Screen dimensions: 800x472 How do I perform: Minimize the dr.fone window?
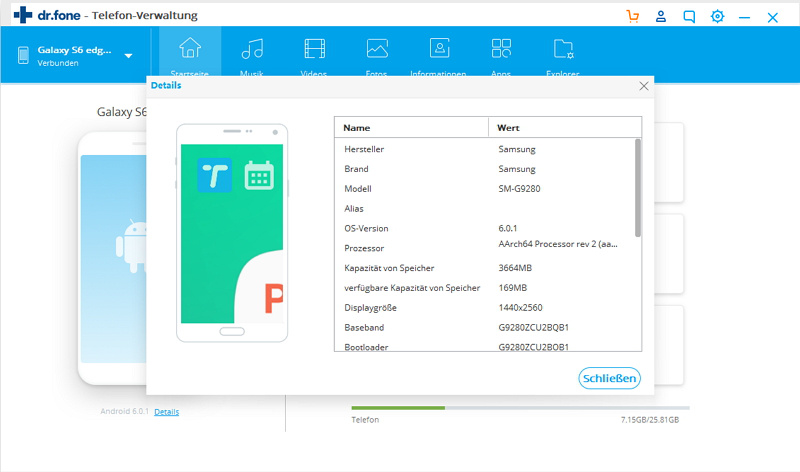744,17
